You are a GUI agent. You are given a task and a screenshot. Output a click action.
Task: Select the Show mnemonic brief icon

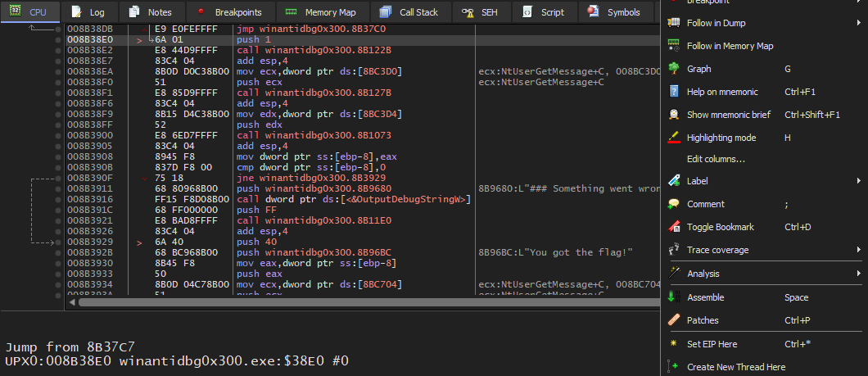tap(674, 115)
